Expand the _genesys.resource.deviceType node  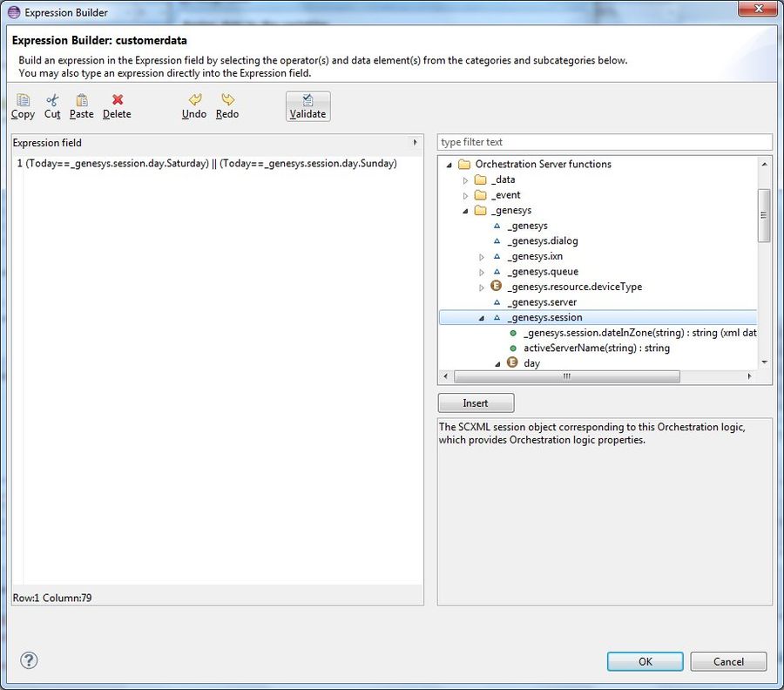(482, 287)
